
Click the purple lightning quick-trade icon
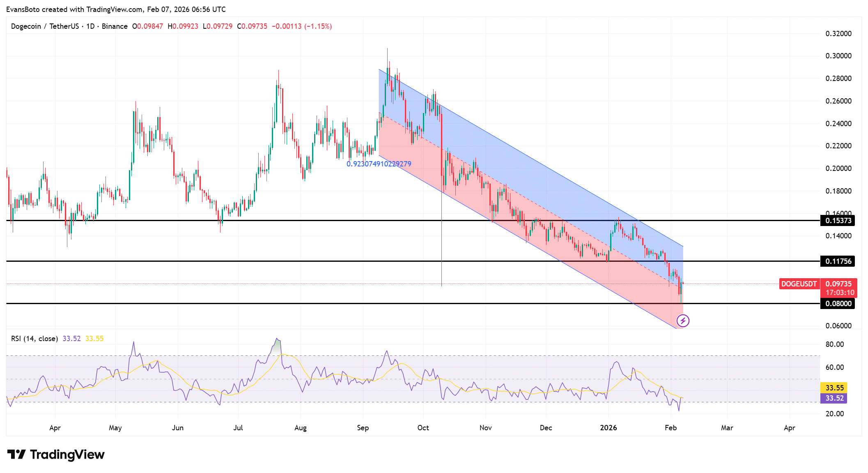click(x=683, y=322)
